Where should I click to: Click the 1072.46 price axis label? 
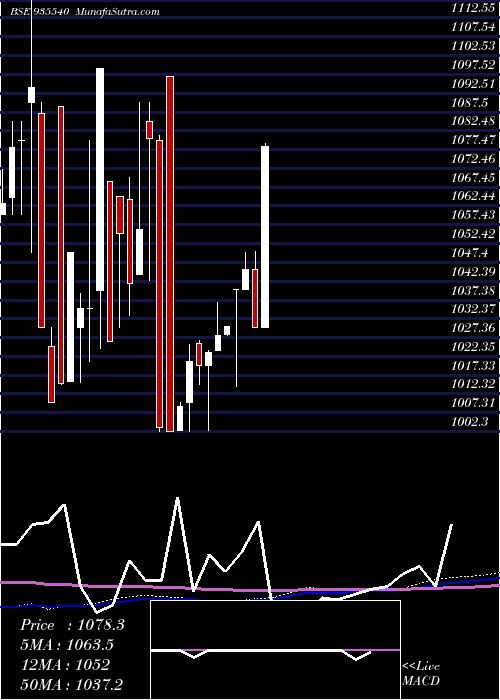pyautogui.click(x=473, y=158)
